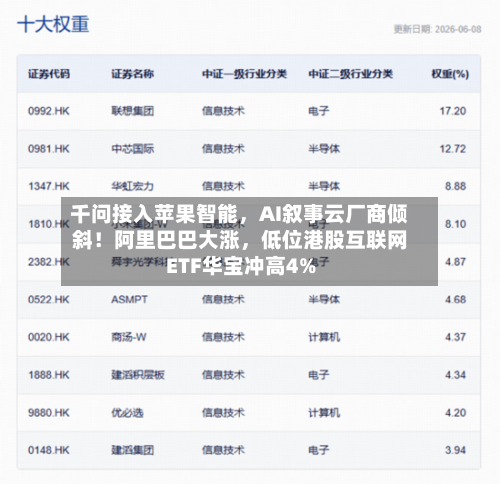Click stock code 0020.HK
The image size is (500, 484).
click(49, 337)
